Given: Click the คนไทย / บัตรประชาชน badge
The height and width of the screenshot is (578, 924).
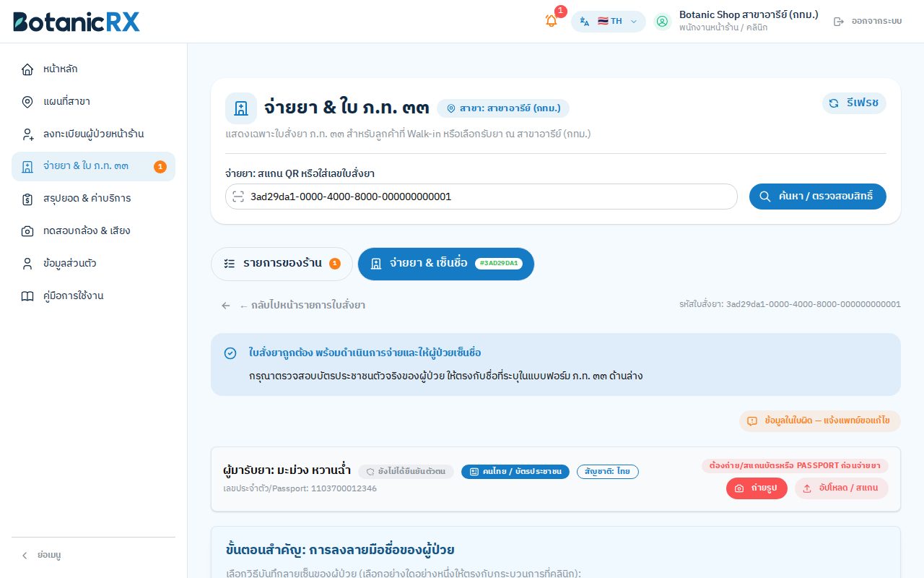Looking at the screenshot, I should tap(515, 472).
